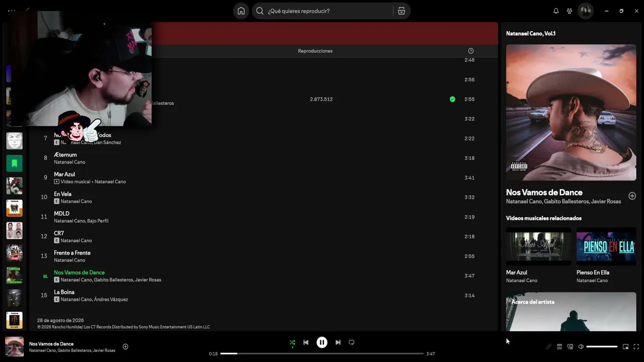644x362 pixels.
Task: Open Nos Vamos de Dance title in player bar
Action: coord(51,344)
